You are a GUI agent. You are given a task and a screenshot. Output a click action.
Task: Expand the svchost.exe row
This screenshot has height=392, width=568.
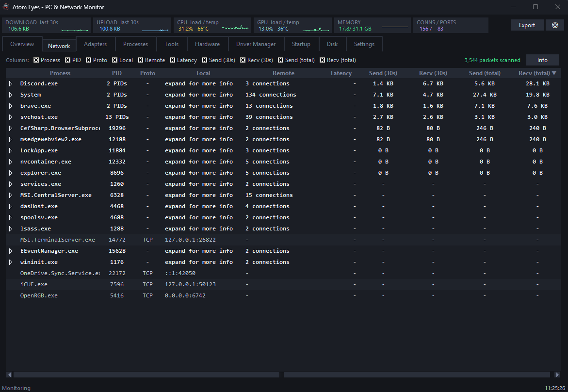click(11, 117)
